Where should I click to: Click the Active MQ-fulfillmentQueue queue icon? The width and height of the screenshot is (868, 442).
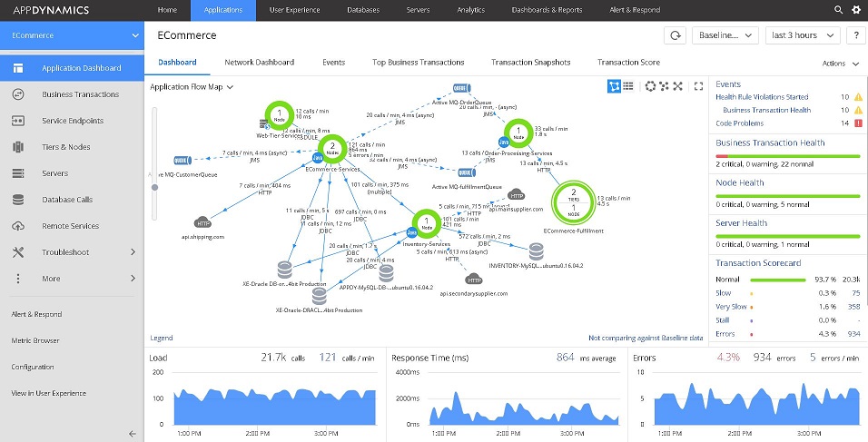[x=468, y=172]
